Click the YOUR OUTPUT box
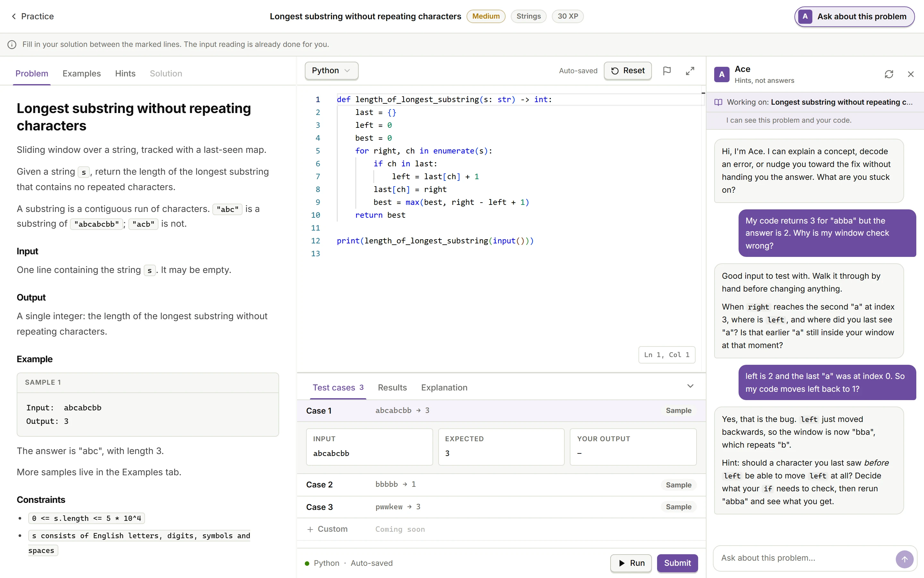The width and height of the screenshot is (924, 578). click(633, 447)
